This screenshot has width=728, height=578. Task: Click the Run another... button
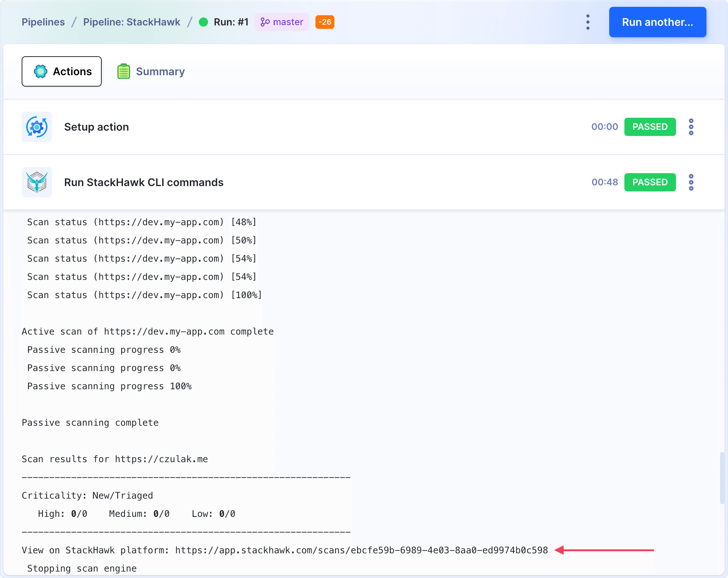pos(657,22)
